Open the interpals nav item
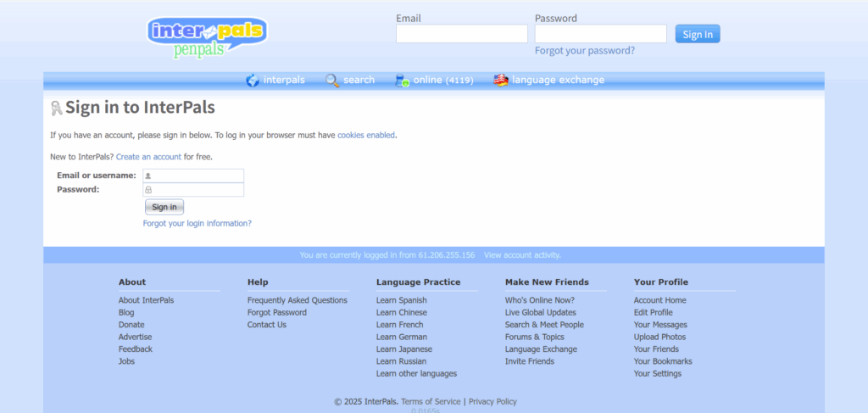Screen dimensions: 868x413 click(x=284, y=80)
